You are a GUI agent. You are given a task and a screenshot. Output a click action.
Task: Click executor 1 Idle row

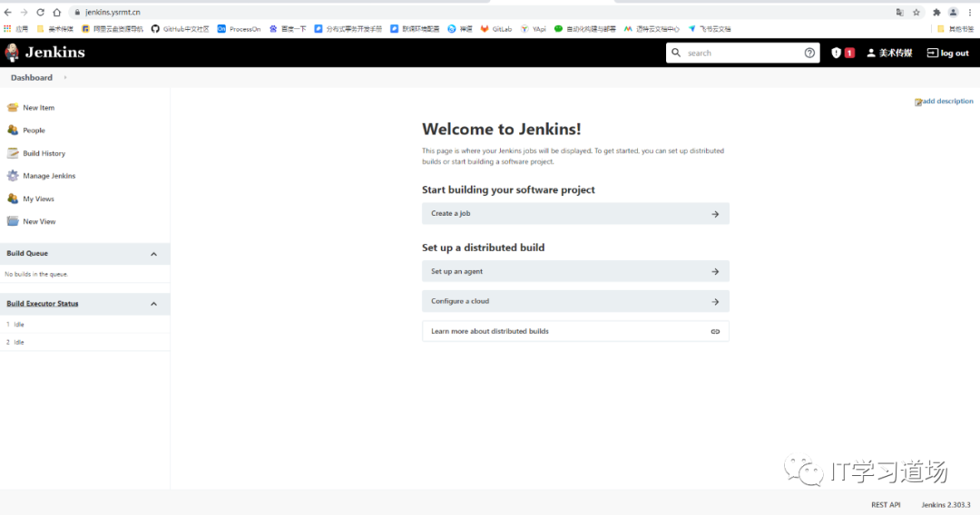84,325
